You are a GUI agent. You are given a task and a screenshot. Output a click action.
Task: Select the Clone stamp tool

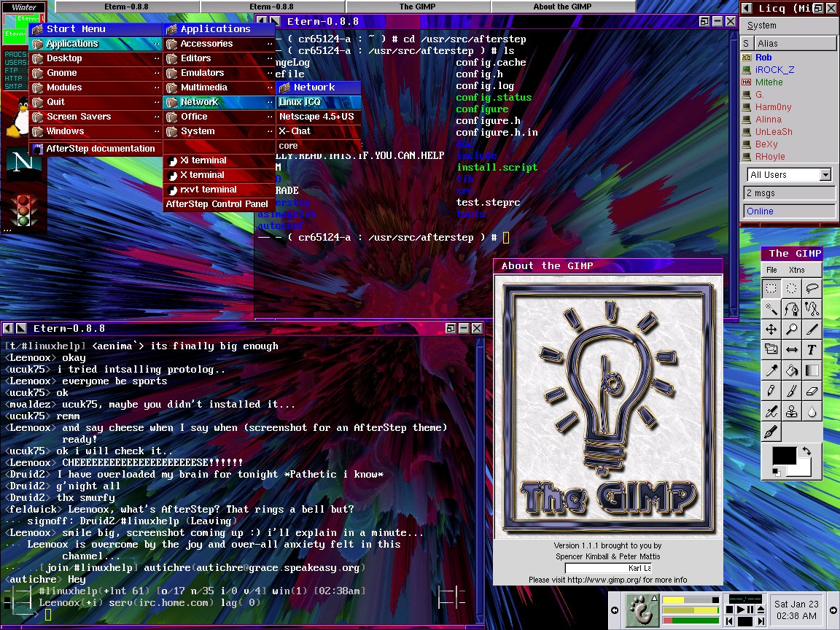coord(791,413)
